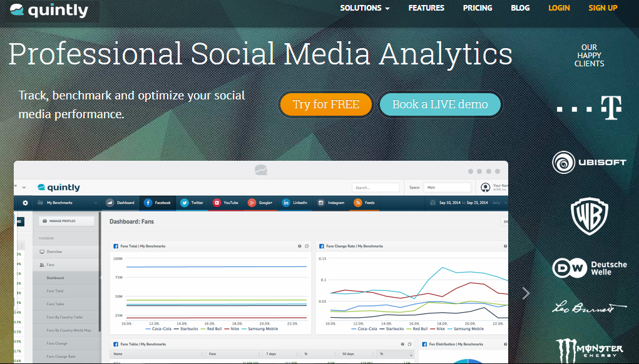639x364 pixels.
Task: Advance the slideshow with the right chevron
Action: tap(526, 293)
